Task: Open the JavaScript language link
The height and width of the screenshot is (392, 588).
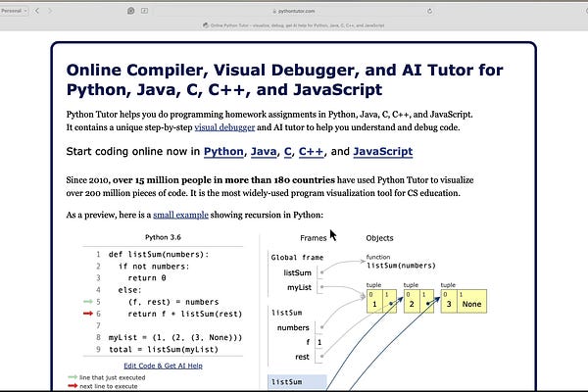Action: pos(383,152)
